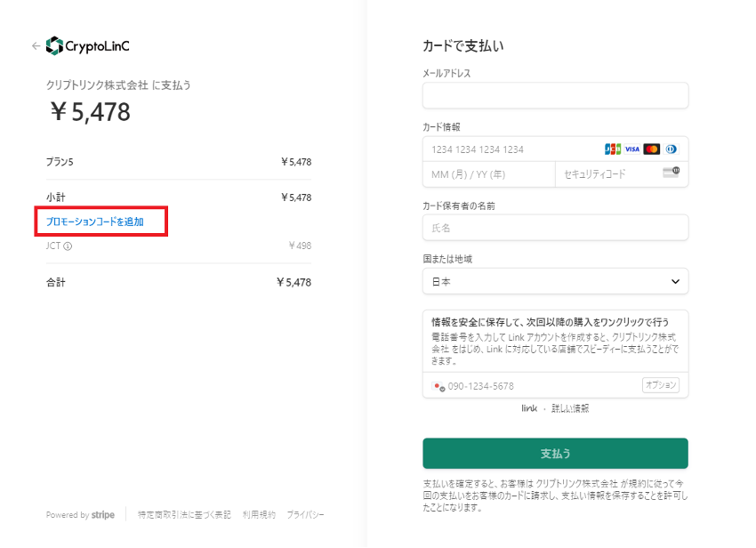The image size is (756, 548).
Task: Click the back arrow beside CryptoLinC
Action: tap(36, 46)
